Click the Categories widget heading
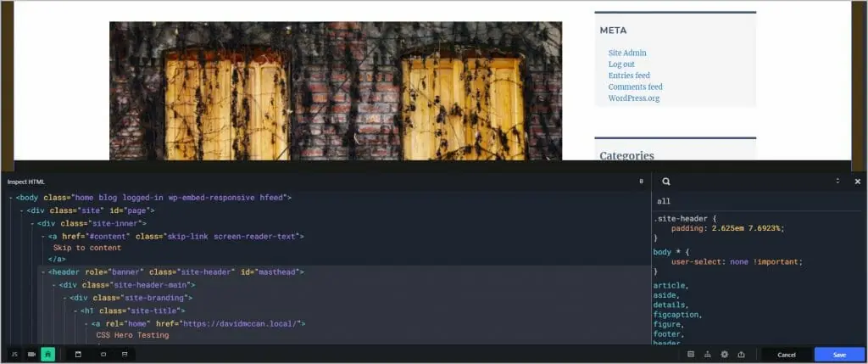Viewport: 868px width, 364px height. pyautogui.click(x=626, y=155)
